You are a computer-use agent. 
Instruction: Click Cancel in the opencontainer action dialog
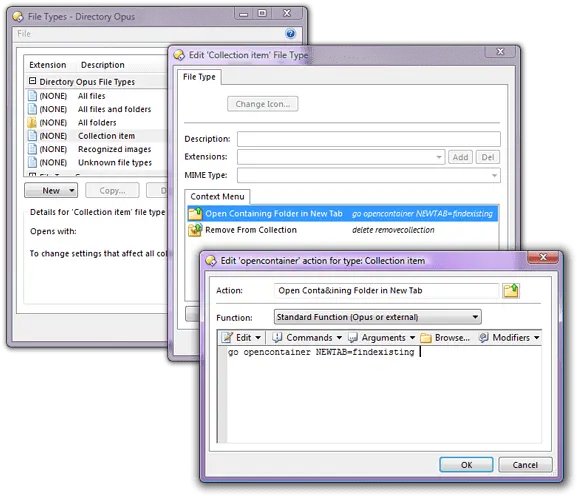525,465
